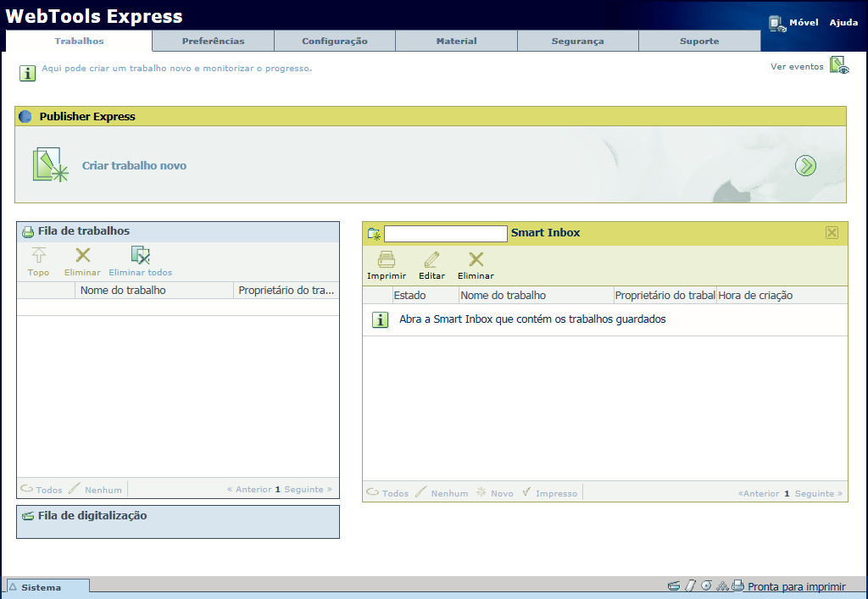
Task: Open the new Smart Inbox folder icon
Action: (x=374, y=233)
